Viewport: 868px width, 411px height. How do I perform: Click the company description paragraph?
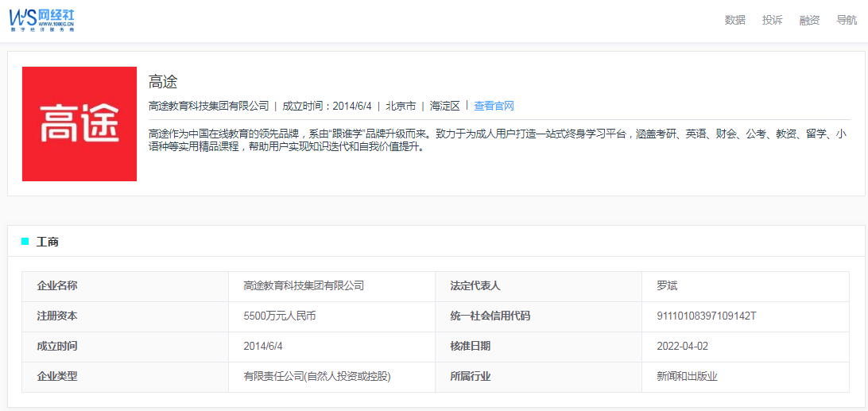[x=498, y=142]
